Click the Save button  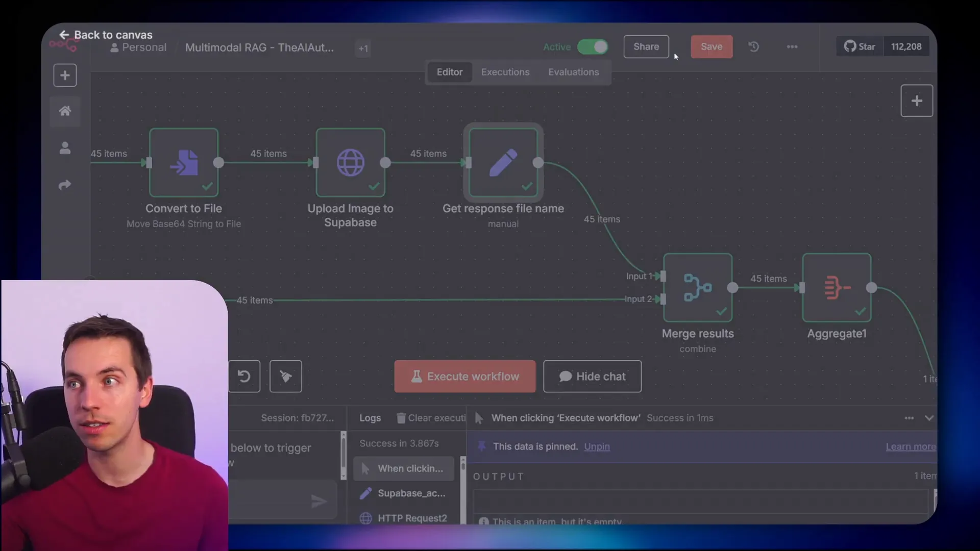712,46
